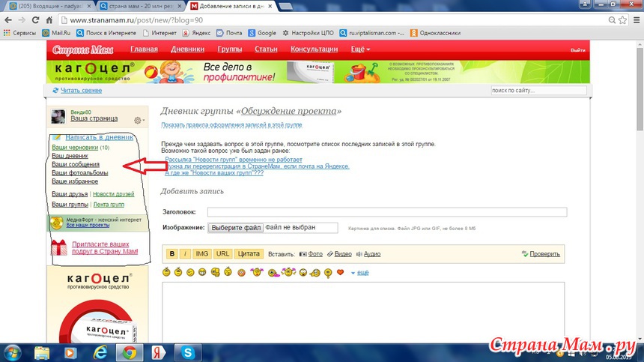Open Консультации menu item
Screen dimensions: 644x362
pos(315,49)
